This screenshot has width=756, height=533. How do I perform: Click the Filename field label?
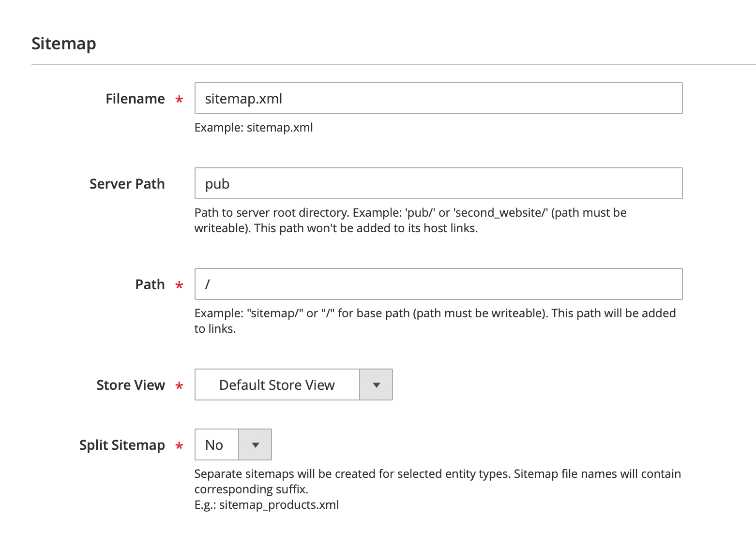click(x=135, y=99)
